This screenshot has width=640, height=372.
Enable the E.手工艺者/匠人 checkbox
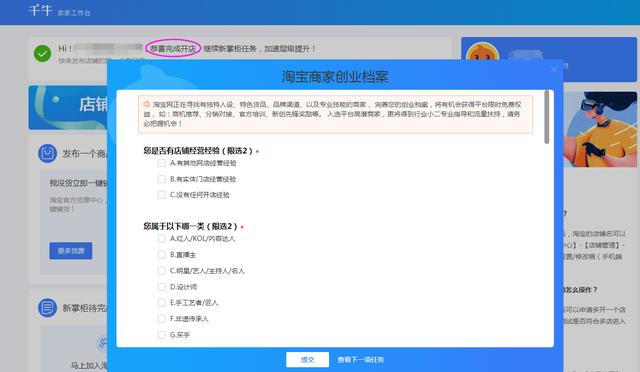coord(162,303)
